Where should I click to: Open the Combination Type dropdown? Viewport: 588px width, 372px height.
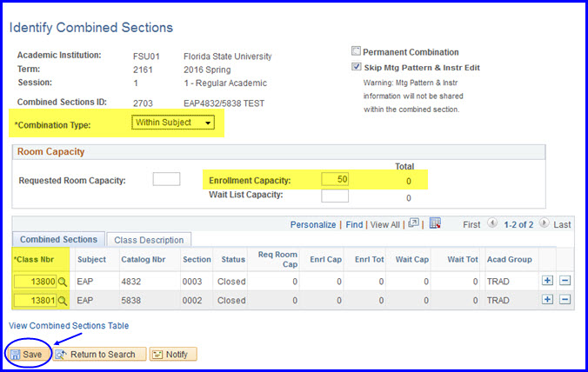[173, 123]
